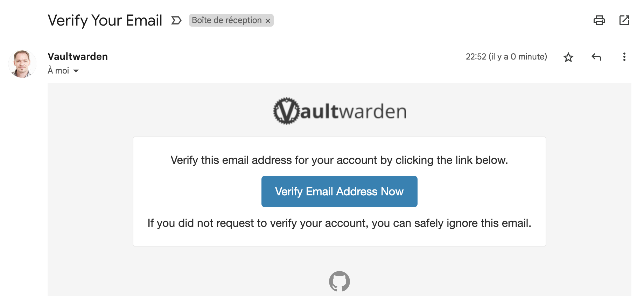Open the three-dot more options menu
This screenshot has height=299, width=644.
point(624,57)
